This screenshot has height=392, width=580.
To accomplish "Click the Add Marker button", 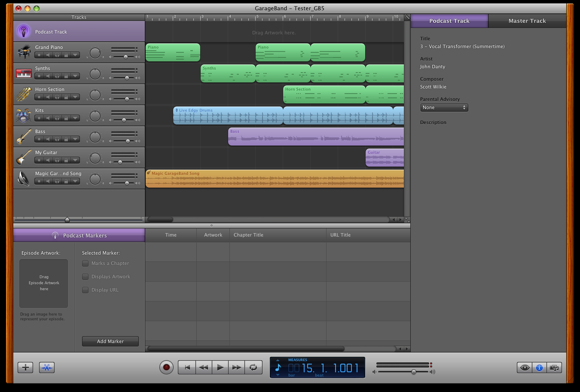I will 110,341.
